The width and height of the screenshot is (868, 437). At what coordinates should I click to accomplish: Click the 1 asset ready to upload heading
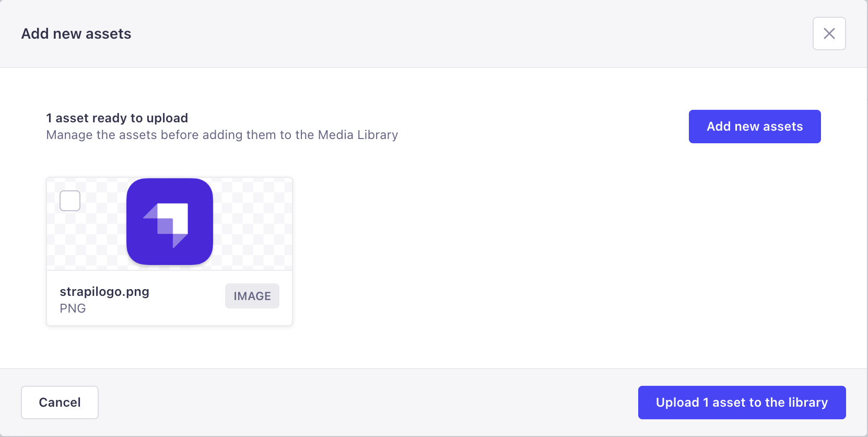click(x=117, y=118)
